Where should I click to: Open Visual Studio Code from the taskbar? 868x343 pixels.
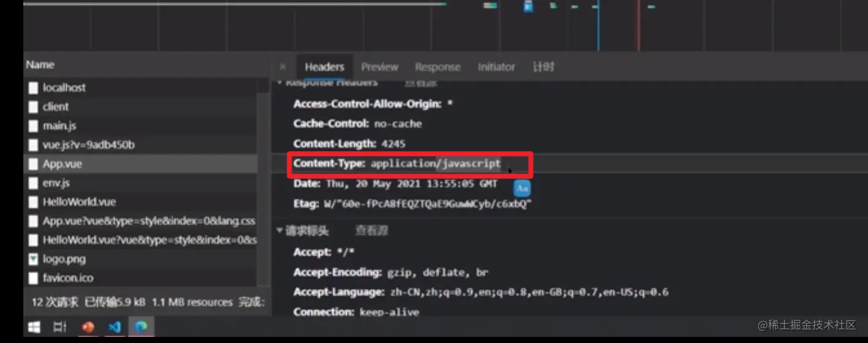pyautogui.click(x=115, y=326)
